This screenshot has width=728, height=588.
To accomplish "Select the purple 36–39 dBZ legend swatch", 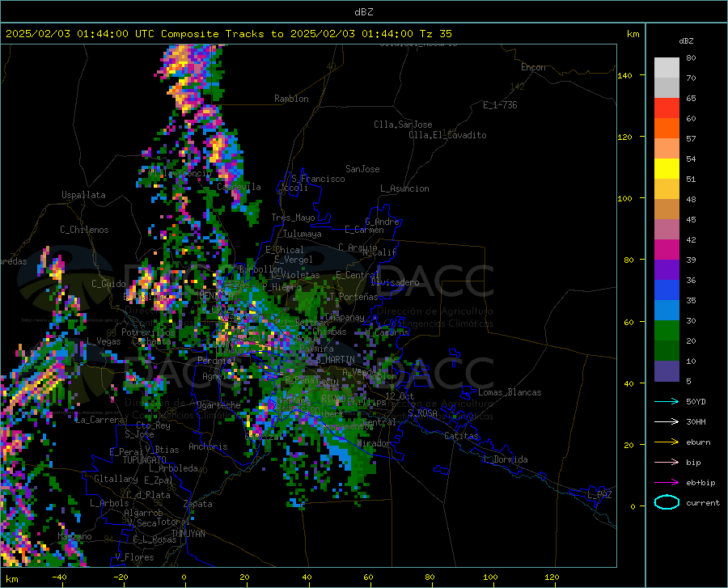I will [667, 270].
